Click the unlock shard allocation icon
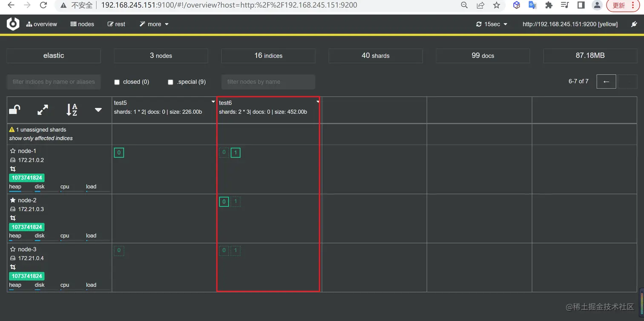Screen dimensions: 644x321 tap(15, 110)
